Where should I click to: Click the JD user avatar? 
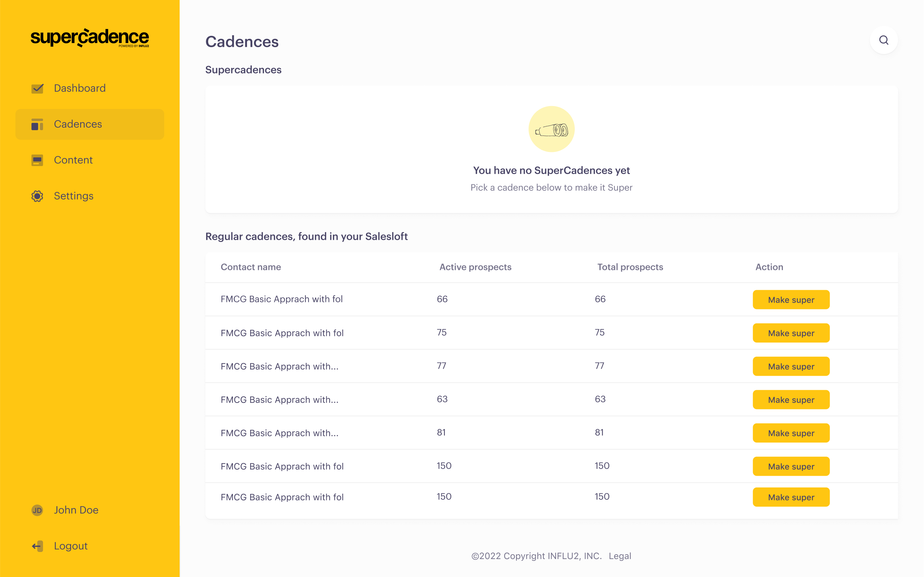pyautogui.click(x=37, y=510)
